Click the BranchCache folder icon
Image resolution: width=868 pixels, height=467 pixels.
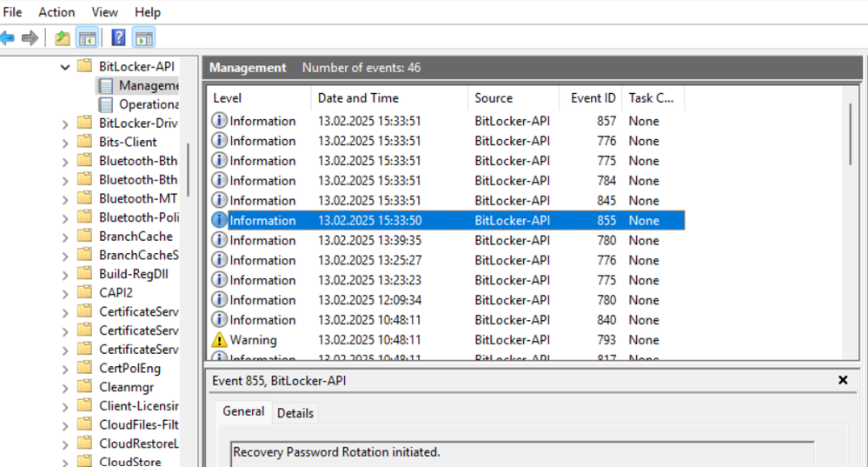[x=84, y=236]
